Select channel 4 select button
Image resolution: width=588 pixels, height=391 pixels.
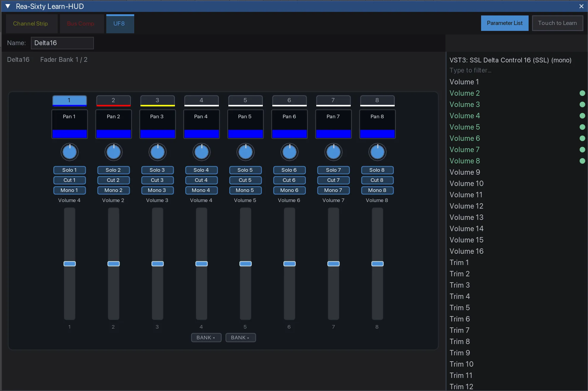click(x=201, y=100)
